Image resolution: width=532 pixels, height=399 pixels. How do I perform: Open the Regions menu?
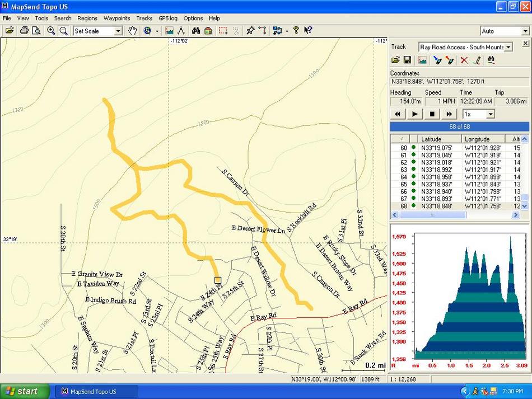click(x=87, y=18)
